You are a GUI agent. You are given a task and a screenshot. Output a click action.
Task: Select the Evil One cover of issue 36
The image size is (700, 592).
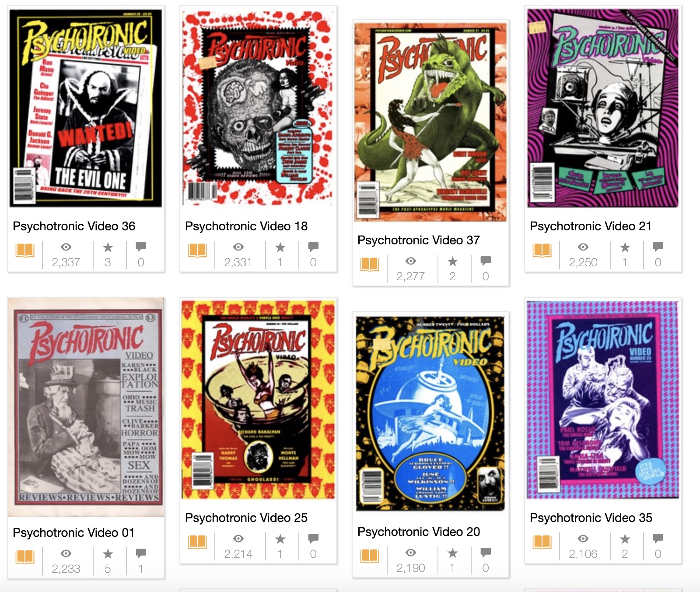(x=86, y=108)
